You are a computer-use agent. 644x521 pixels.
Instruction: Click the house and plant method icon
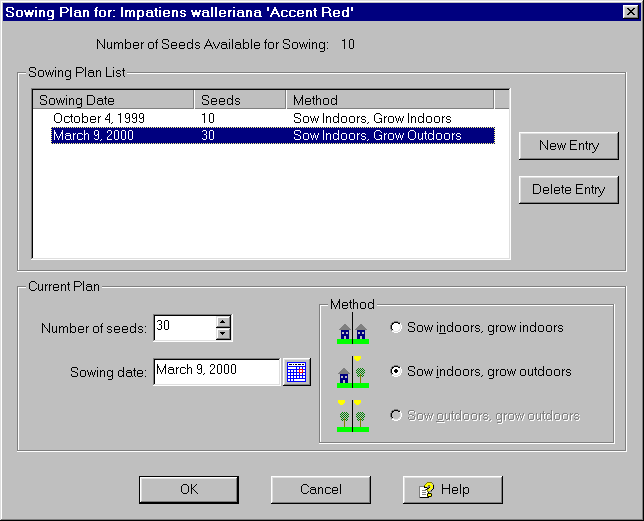[353, 372]
